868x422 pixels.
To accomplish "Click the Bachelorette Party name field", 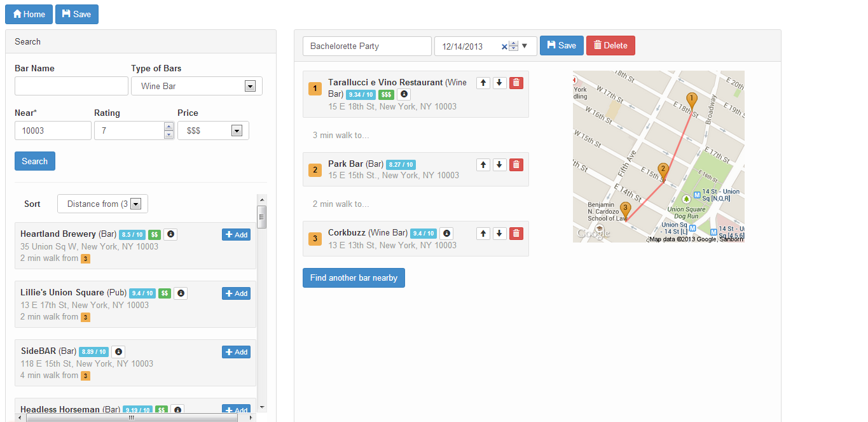I will [367, 46].
